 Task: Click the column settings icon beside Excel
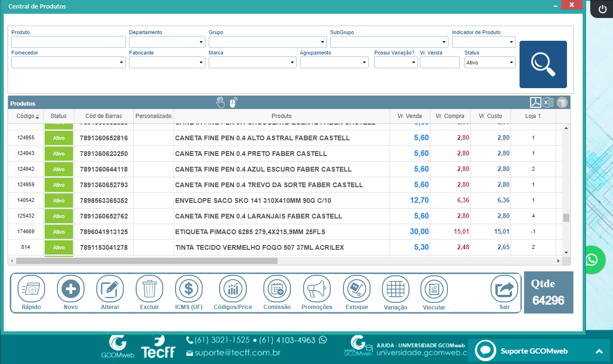pos(562,102)
